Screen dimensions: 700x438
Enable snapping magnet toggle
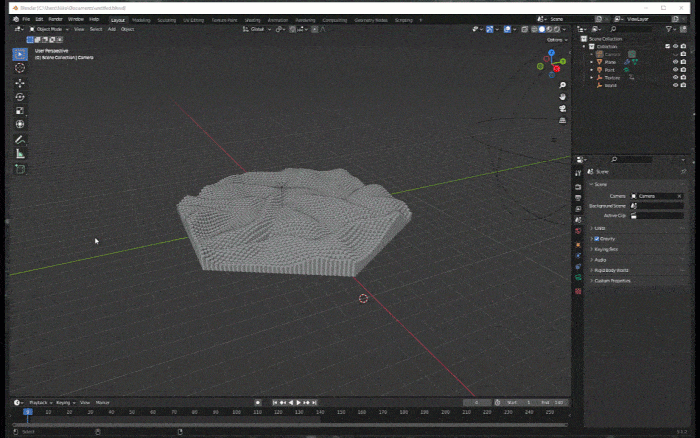[x=292, y=29]
